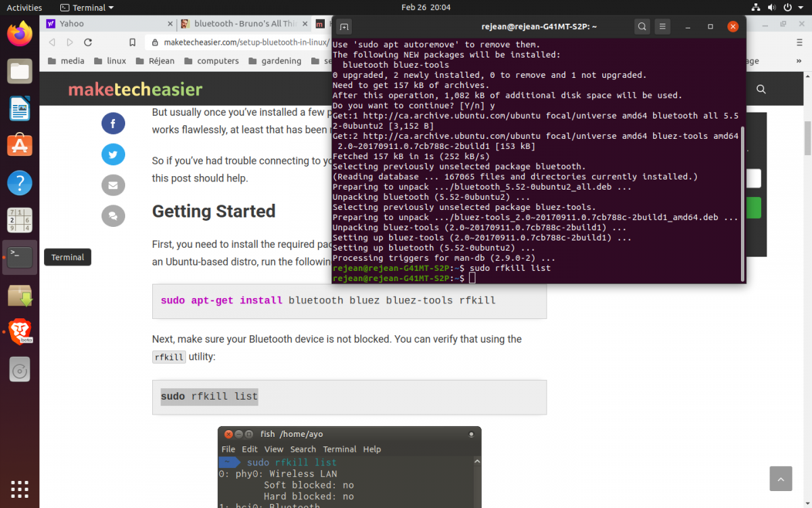Click the 'sudo apt-get install' code block

pyautogui.click(x=349, y=301)
